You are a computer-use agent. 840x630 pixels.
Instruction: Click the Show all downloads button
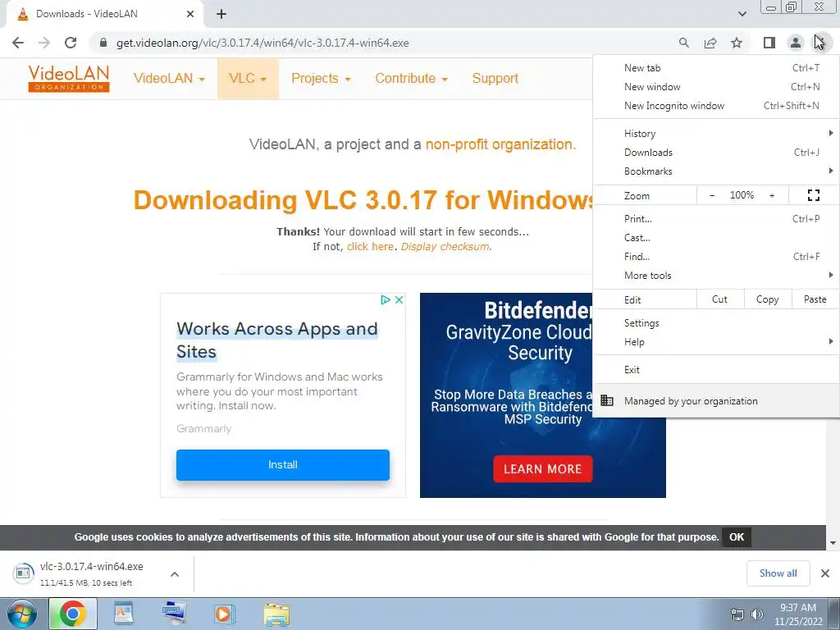coord(778,573)
